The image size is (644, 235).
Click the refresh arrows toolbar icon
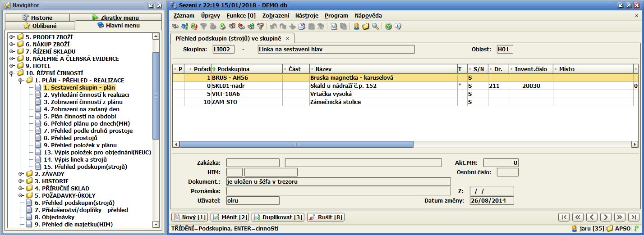tap(194, 26)
